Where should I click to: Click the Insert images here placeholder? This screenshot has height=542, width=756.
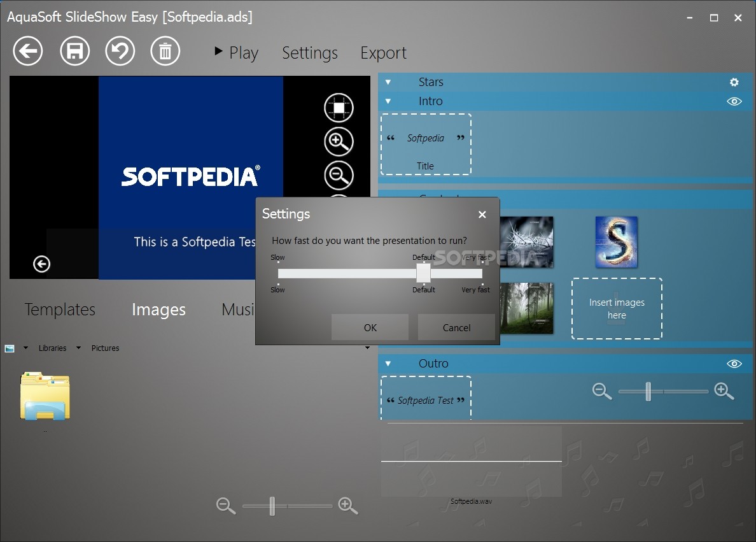tap(617, 308)
